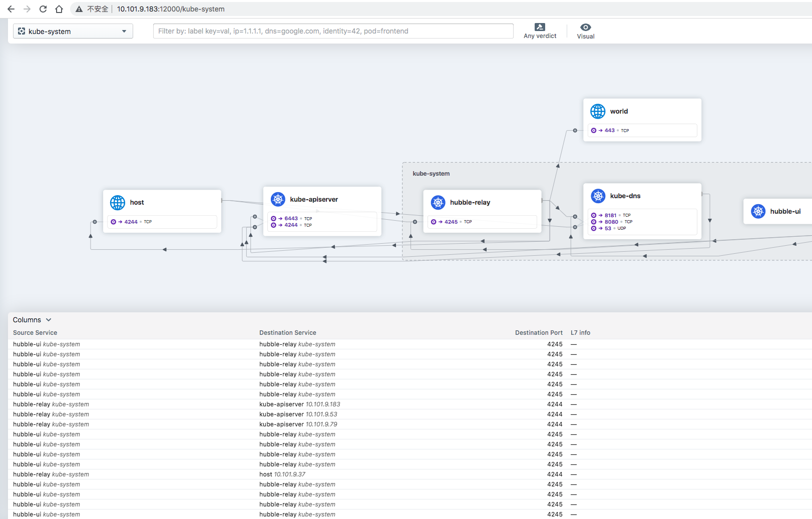812x519 pixels.
Task: Open the kube-system namespace dropdown
Action: tap(73, 31)
